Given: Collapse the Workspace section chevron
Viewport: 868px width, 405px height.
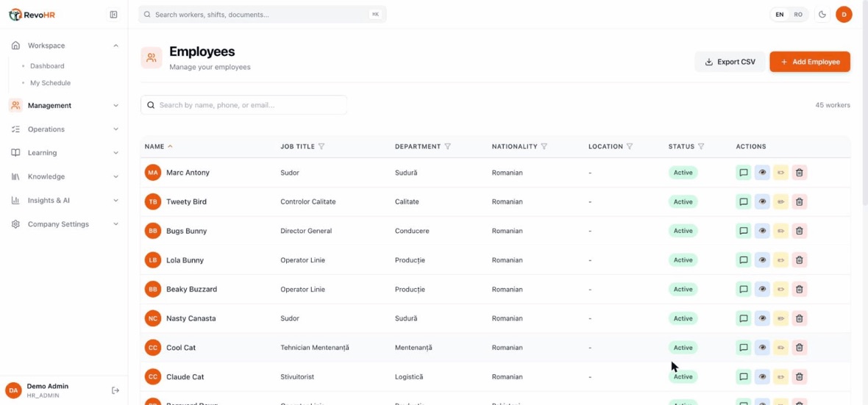Looking at the screenshot, I should (115, 46).
